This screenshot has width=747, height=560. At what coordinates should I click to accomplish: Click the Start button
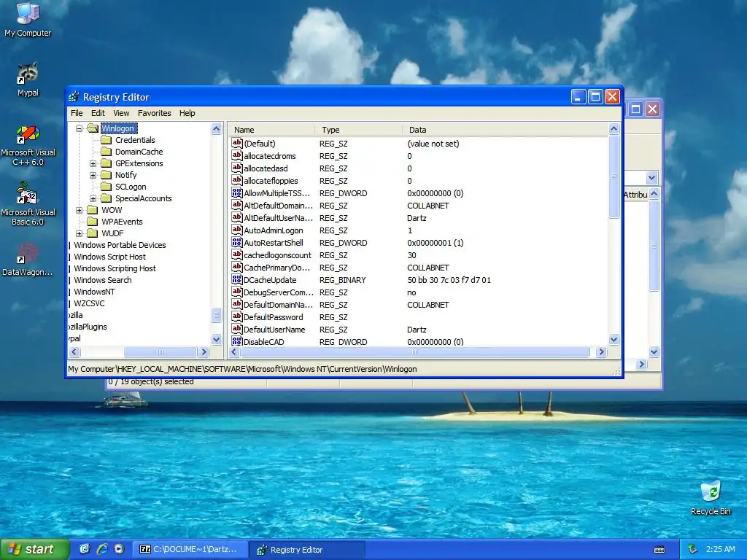pyautogui.click(x=34, y=549)
